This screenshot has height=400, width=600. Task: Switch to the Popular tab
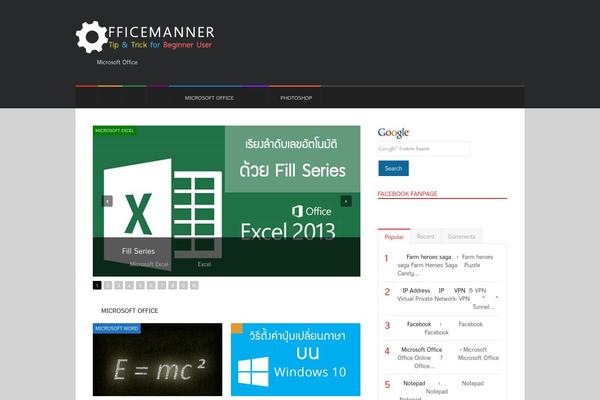click(x=394, y=237)
